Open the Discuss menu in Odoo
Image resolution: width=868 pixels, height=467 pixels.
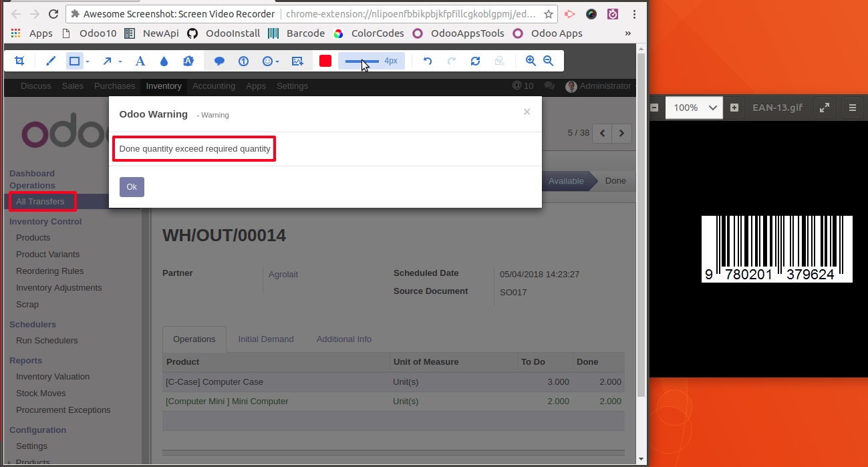click(36, 86)
